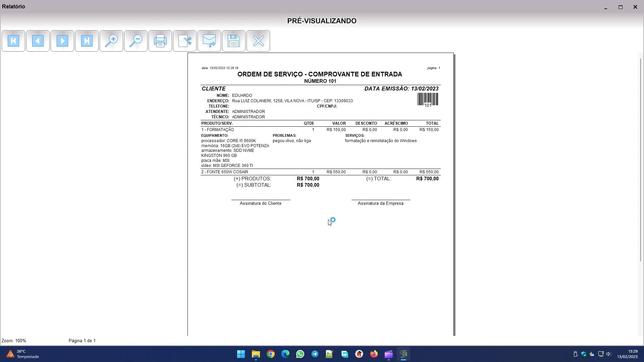Open Telegram from the taskbar
Image resolution: width=644 pixels, height=362 pixels.
(x=315, y=354)
